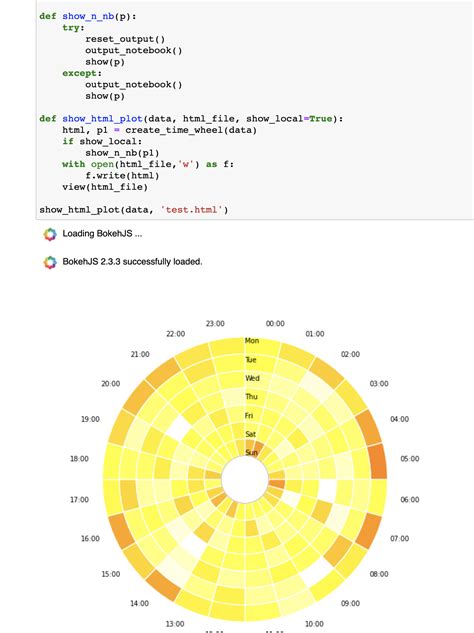Place cursor on "def show_n_nb(p):" line

click(88, 17)
